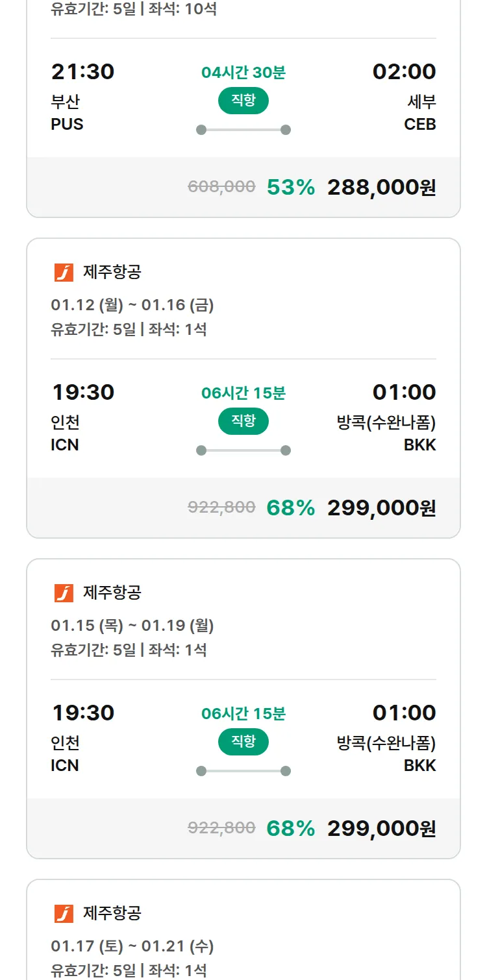Select the 288,000원 Cebu fare
Screen dimensions: 487x980
(381, 188)
